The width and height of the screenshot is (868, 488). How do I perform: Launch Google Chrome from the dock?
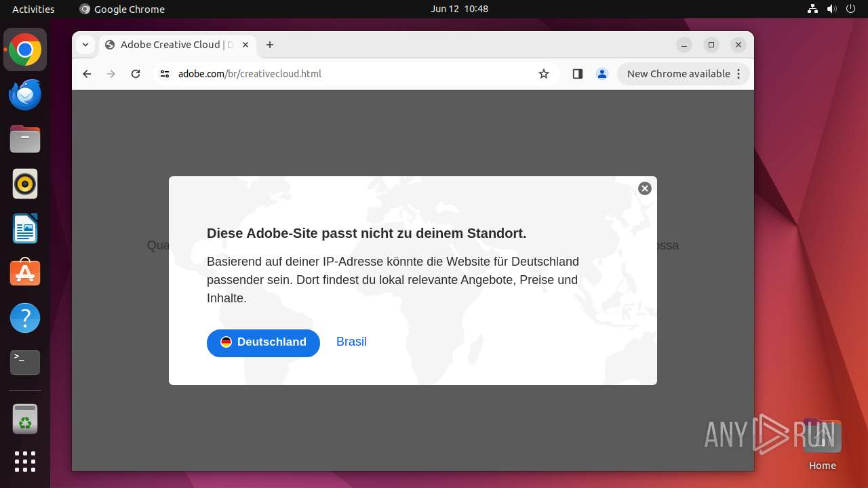pyautogui.click(x=25, y=50)
